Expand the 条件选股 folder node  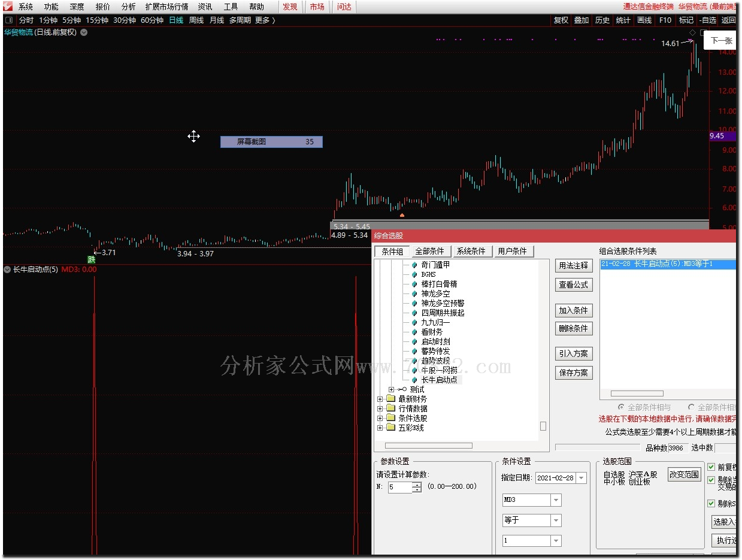[x=380, y=418]
